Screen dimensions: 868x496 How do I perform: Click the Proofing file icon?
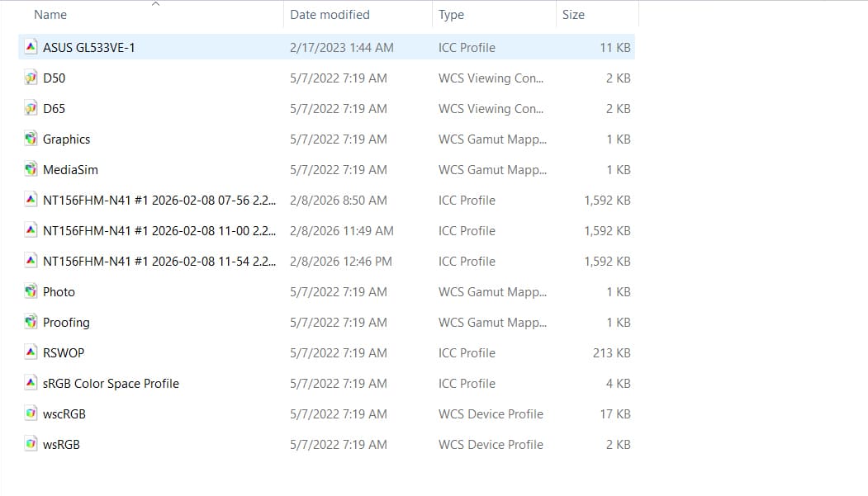[x=31, y=321]
